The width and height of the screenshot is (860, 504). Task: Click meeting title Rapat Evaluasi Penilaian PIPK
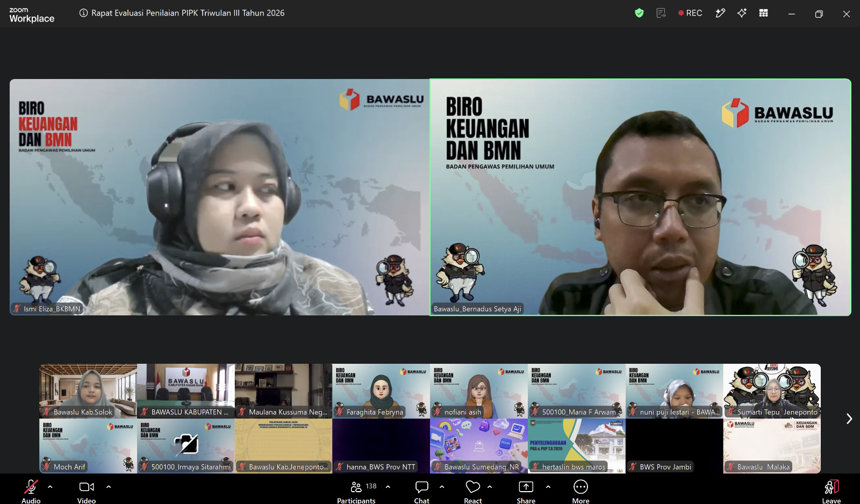(x=188, y=13)
